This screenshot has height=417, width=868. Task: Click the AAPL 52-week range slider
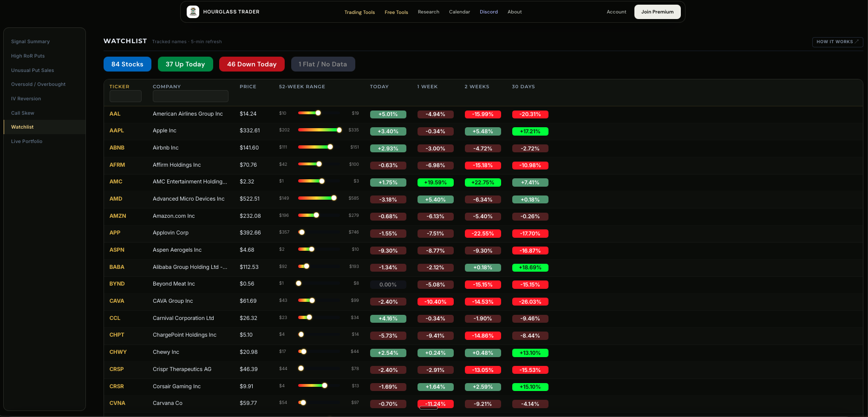pyautogui.click(x=320, y=130)
